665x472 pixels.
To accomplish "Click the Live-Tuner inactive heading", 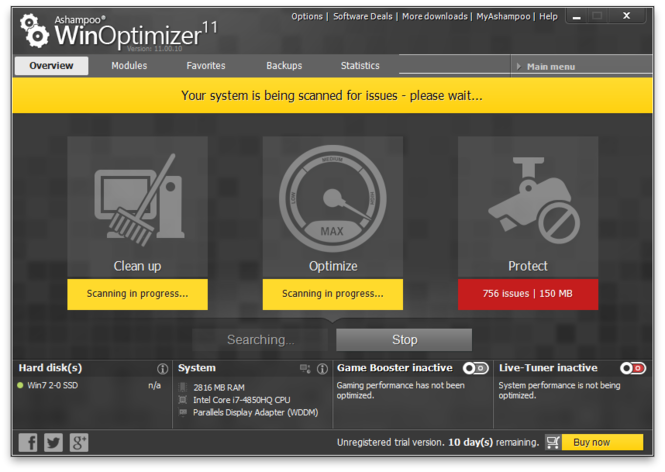I will (x=548, y=368).
